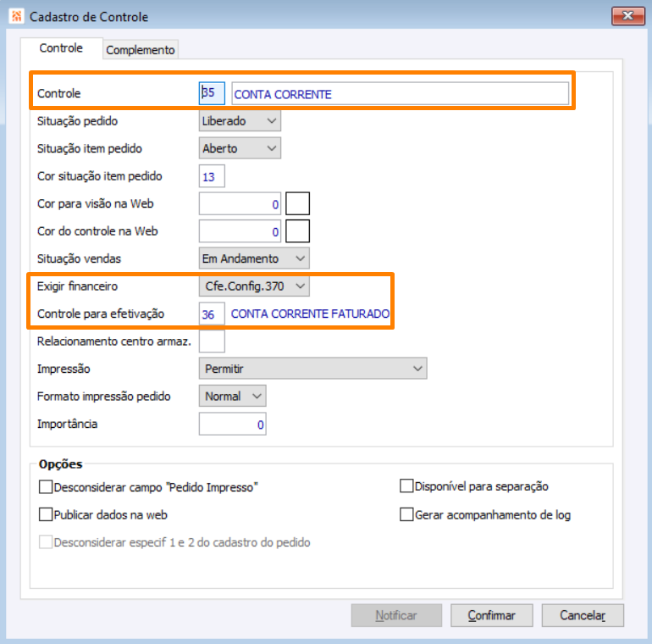The width and height of the screenshot is (652, 644).
Task: Enable Desconsiderar campo "Pedido Impresso" checkbox
Action: 46,487
